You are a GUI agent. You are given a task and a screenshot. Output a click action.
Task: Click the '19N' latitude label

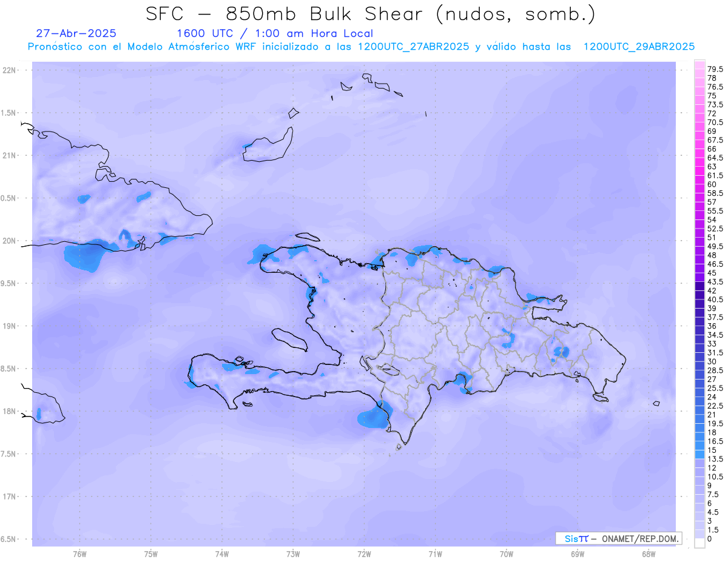point(10,326)
